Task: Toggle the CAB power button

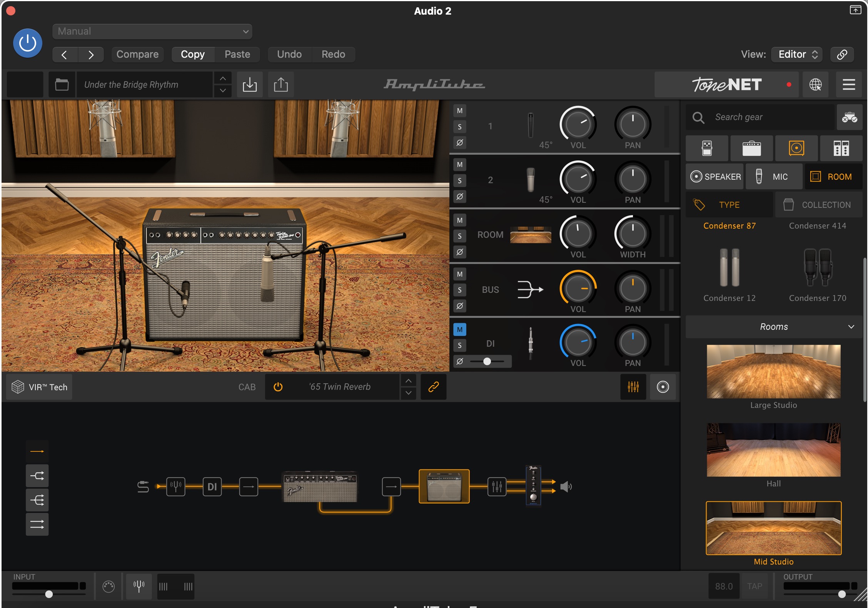Action: (278, 387)
